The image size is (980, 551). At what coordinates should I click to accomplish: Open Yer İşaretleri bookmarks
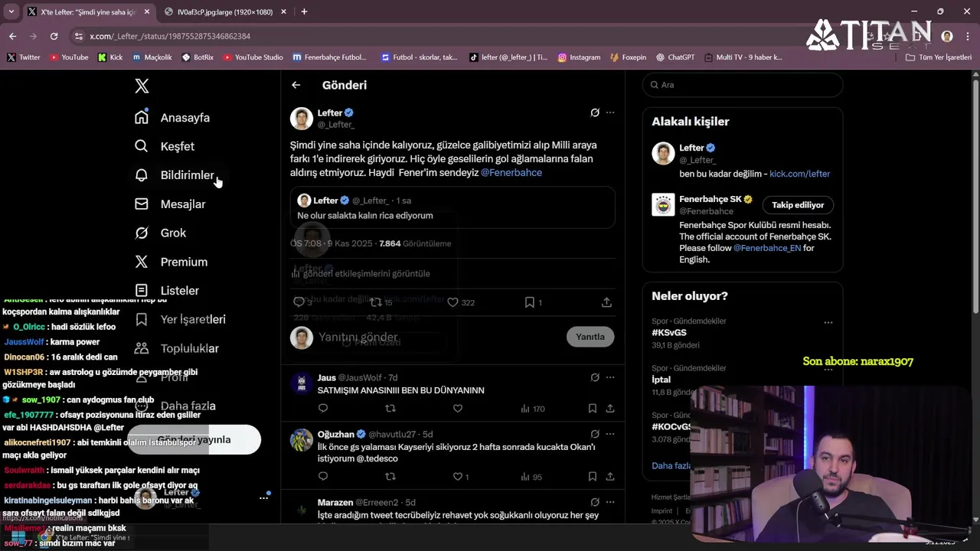(180, 319)
